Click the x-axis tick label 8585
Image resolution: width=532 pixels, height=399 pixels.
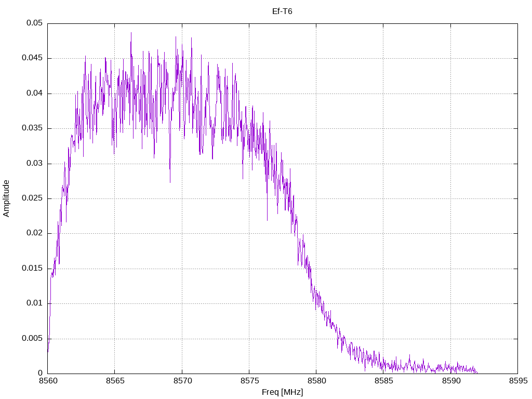click(383, 381)
